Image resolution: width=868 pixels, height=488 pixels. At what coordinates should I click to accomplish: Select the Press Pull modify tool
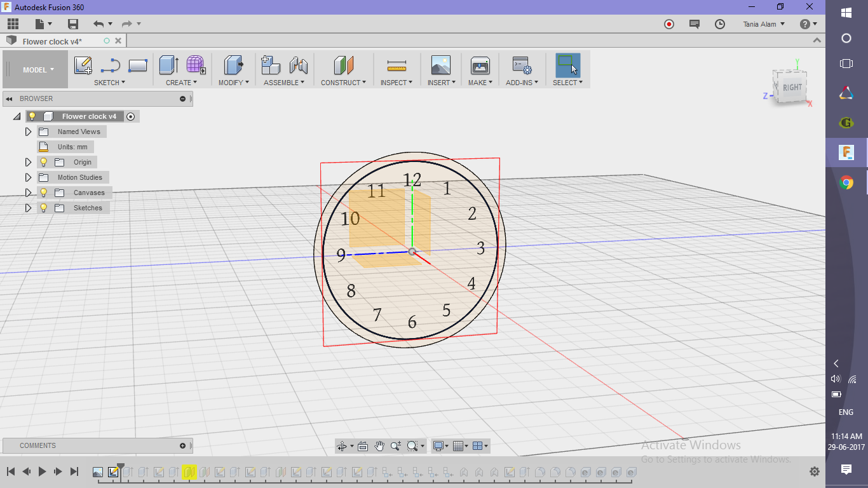234,65
